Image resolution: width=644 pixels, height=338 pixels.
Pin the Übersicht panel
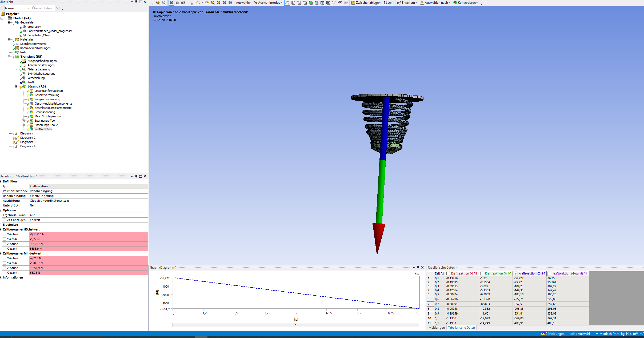click(x=136, y=2)
